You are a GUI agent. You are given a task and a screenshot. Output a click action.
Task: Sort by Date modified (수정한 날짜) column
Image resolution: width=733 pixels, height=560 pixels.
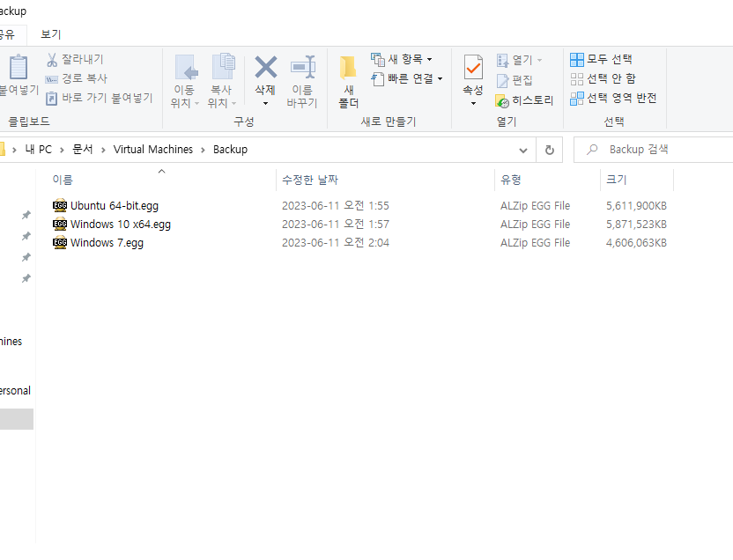coord(310,180)
